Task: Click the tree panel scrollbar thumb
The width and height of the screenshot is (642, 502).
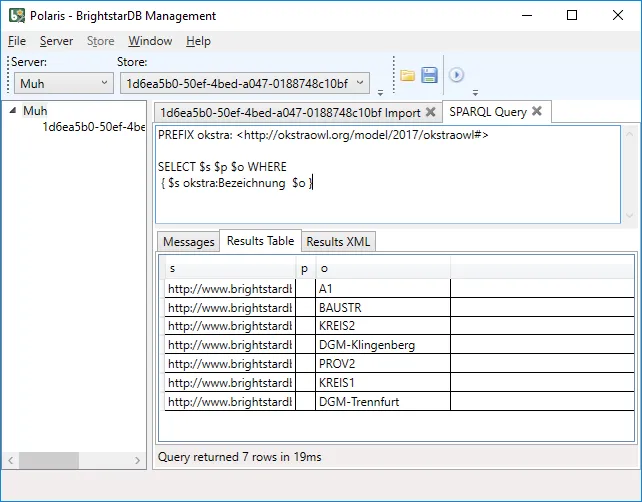Action: pyautogui.click(x=49, y=460)
